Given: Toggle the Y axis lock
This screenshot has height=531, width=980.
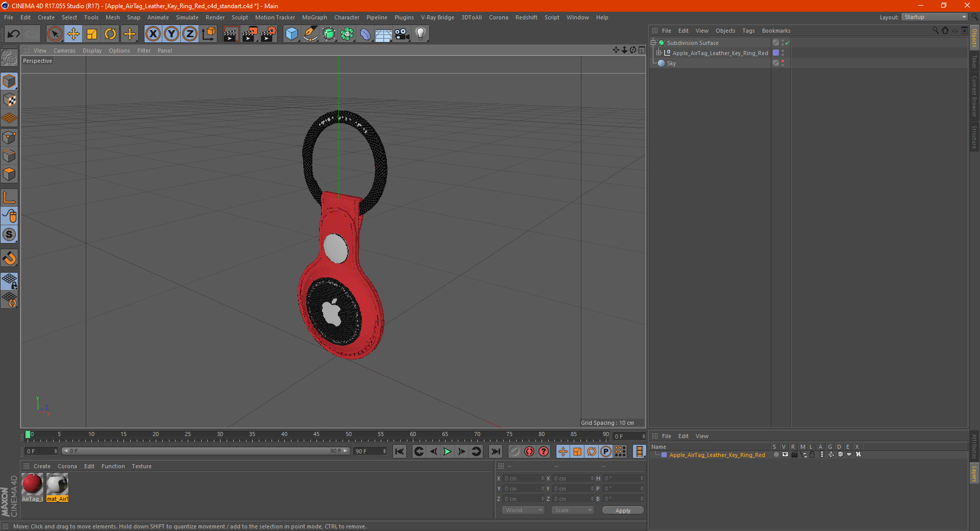Looking at the screenshot, I should click(171, 34).
